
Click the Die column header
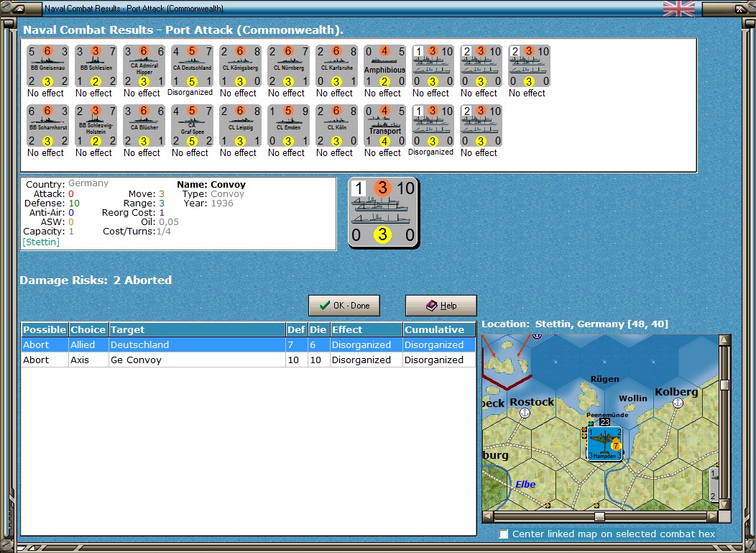(x=318, y=329)
